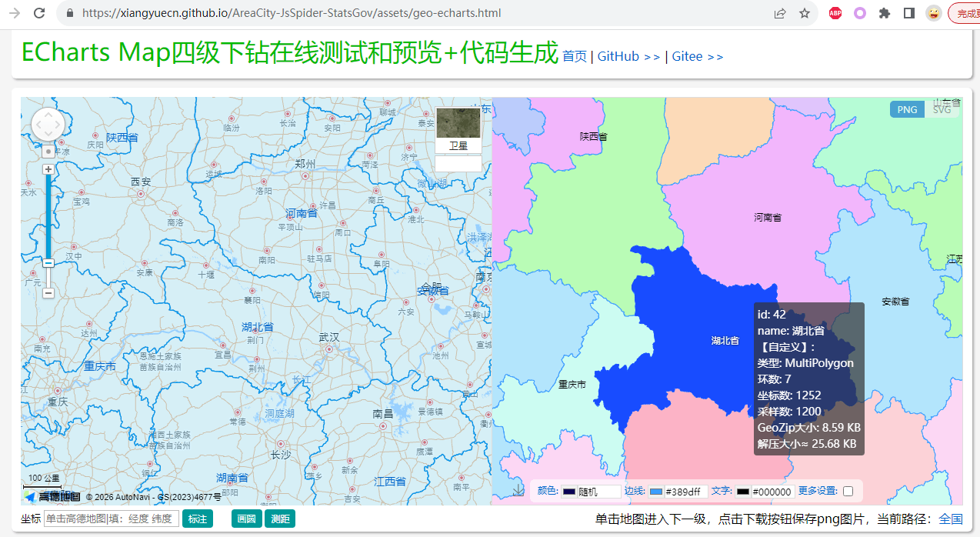Open the ABP adblock extension

(x=835, y=13)
